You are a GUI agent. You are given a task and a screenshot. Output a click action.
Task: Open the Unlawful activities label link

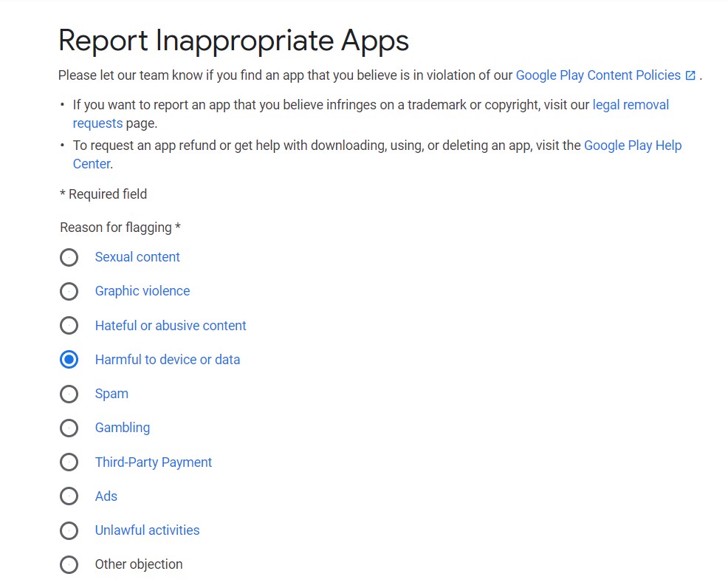[147, 530]
